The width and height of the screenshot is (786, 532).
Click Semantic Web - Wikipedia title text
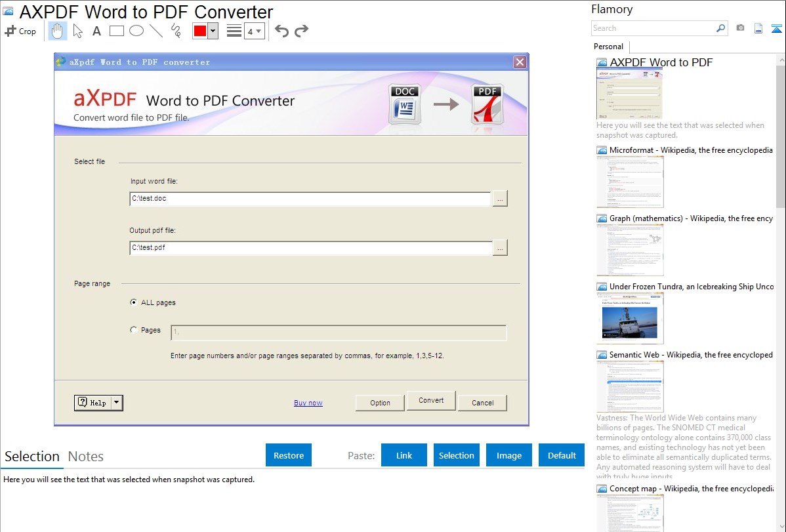click(691, 354)
